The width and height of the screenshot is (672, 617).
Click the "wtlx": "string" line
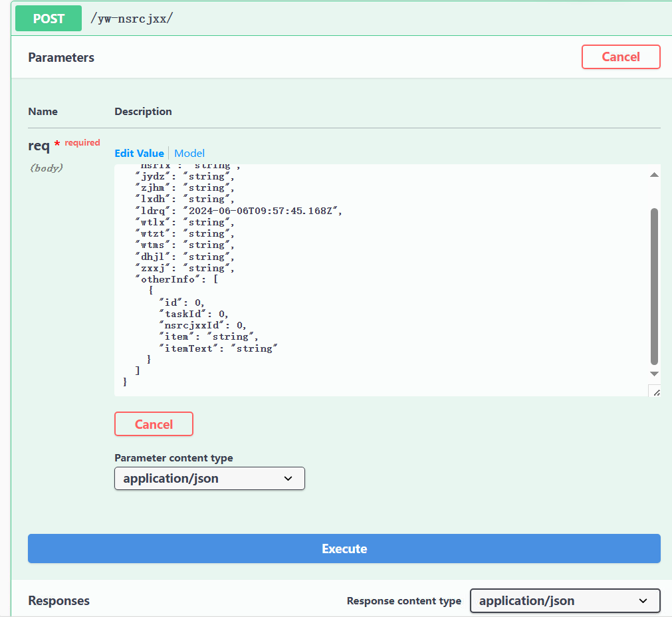[185, 222]
